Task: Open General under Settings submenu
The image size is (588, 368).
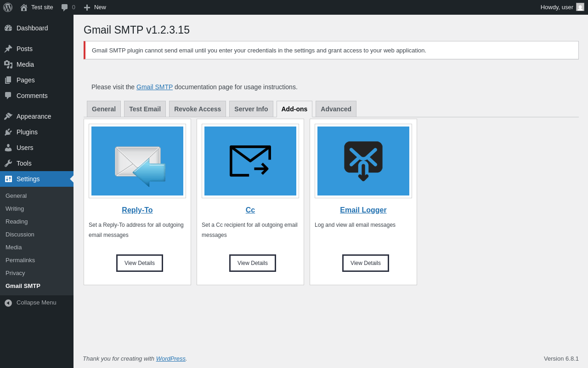Action: [16, 195]
